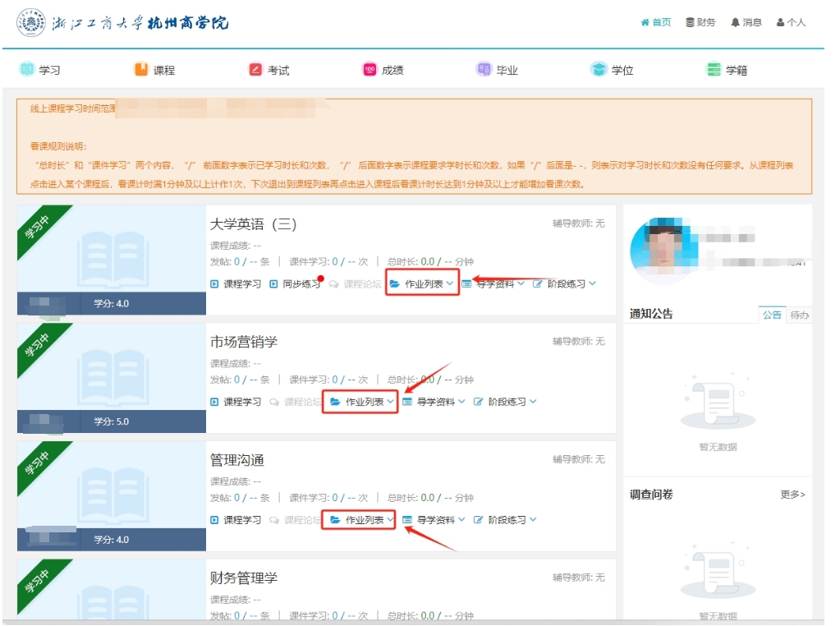Click 课程学习 link under 市场营销学
840x626 pixels.
(x=236, y=403)
